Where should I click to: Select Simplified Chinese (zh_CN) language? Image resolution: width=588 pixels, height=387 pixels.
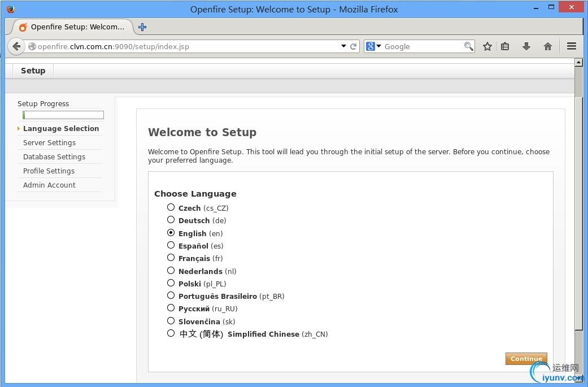[x=171, y=333]
